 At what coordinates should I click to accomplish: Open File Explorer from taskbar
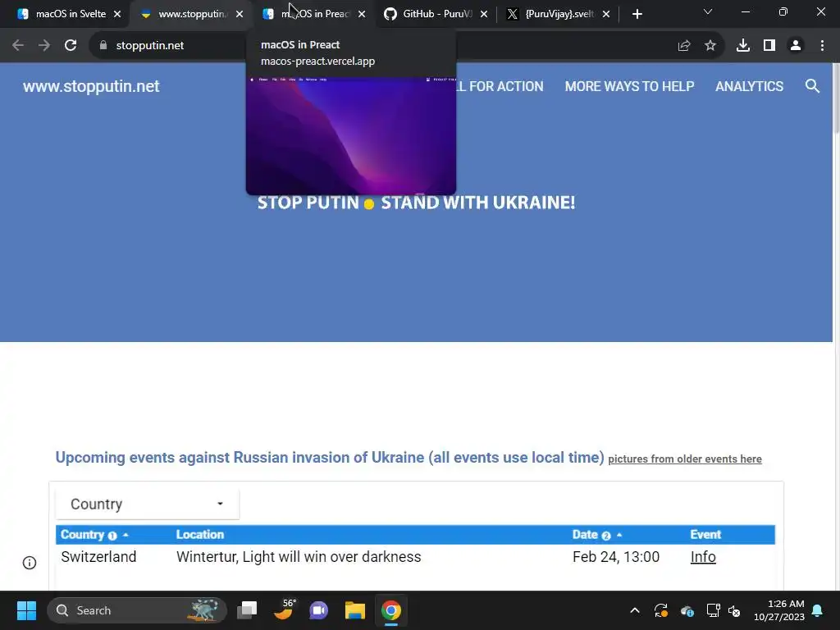click(354, 610)
